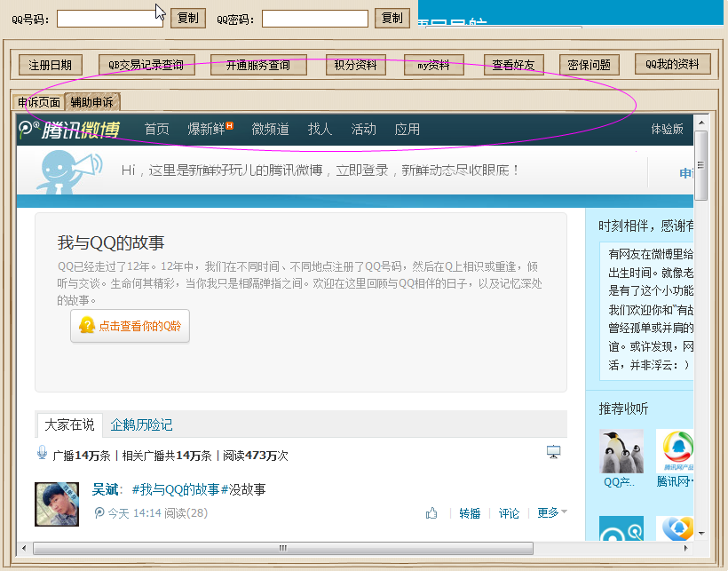Select the 大家在说 tab
This screenshot has height=571, width=728.
click(69, 424)
